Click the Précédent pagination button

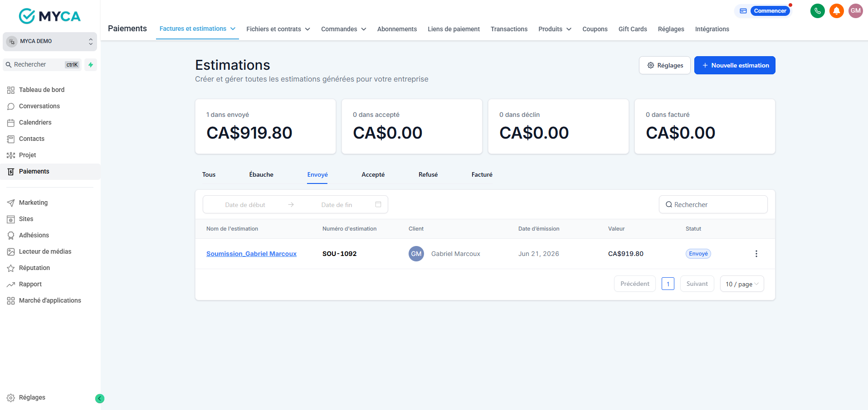(x=635, y=284)
